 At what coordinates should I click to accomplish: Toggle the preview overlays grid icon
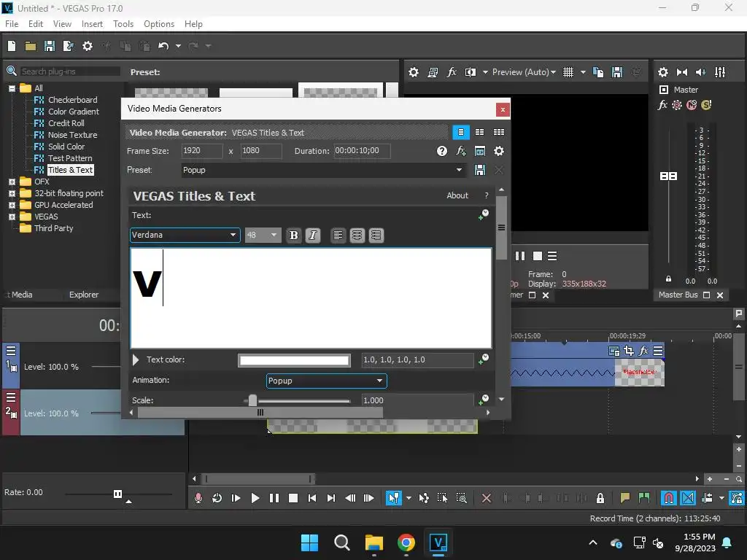568,72
